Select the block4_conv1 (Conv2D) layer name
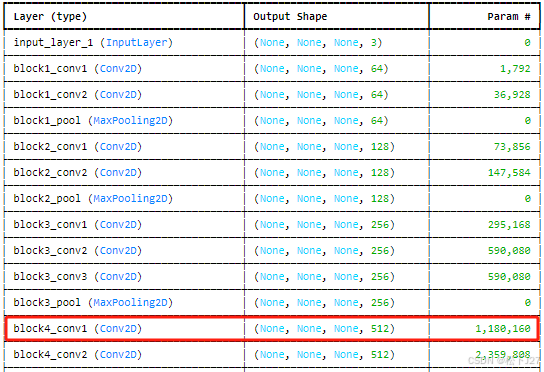 click(x=78, y=328)
